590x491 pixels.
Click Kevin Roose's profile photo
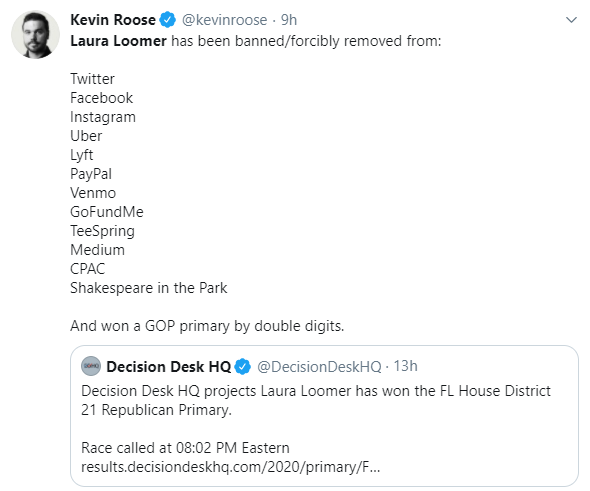pos(35,35)
